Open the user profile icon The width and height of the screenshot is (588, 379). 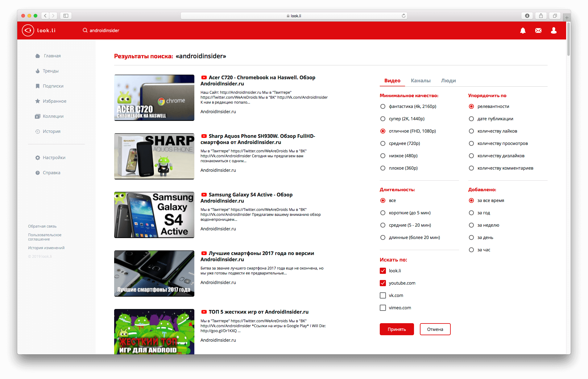pyautogui.click(x=554, y=30)
